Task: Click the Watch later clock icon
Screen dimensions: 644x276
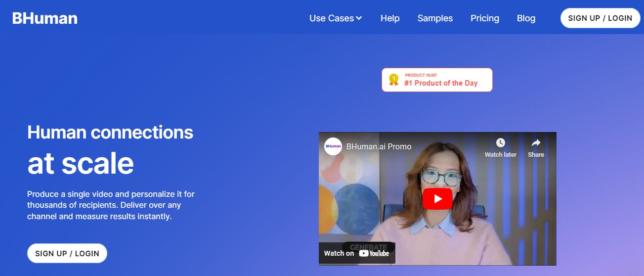Action: (500, 143)
